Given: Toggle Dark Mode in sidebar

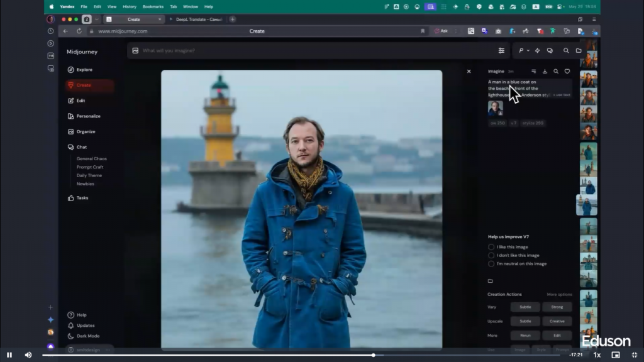Looking at the screenshot, I should click(x=84, y=336).
